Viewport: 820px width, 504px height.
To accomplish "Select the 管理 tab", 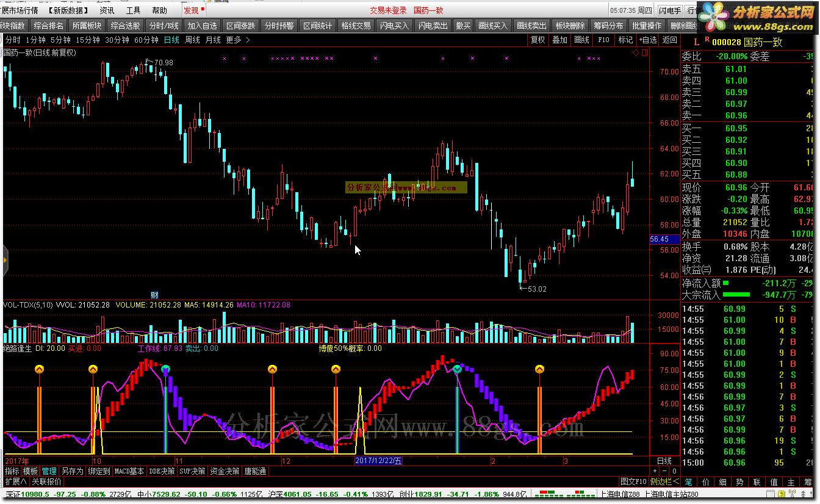I will click(x=49, y=471).
